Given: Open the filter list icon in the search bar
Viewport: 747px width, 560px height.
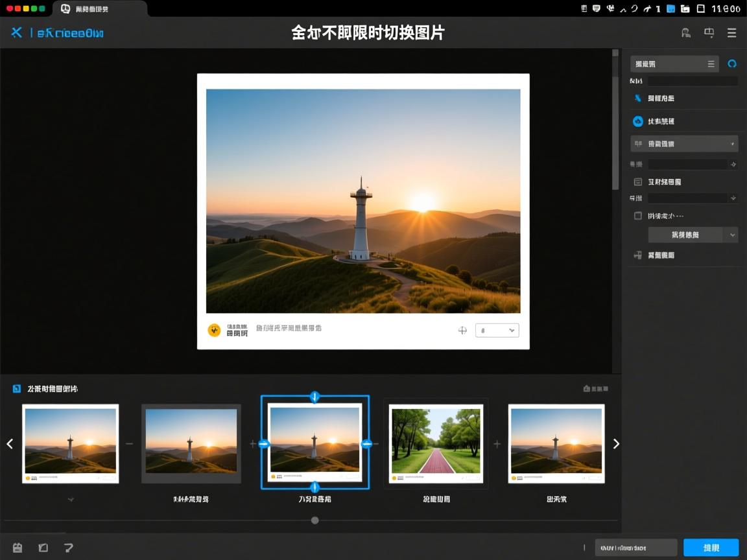Looking at the screenshot, I should pyautogui.click(x=711, y=64).
